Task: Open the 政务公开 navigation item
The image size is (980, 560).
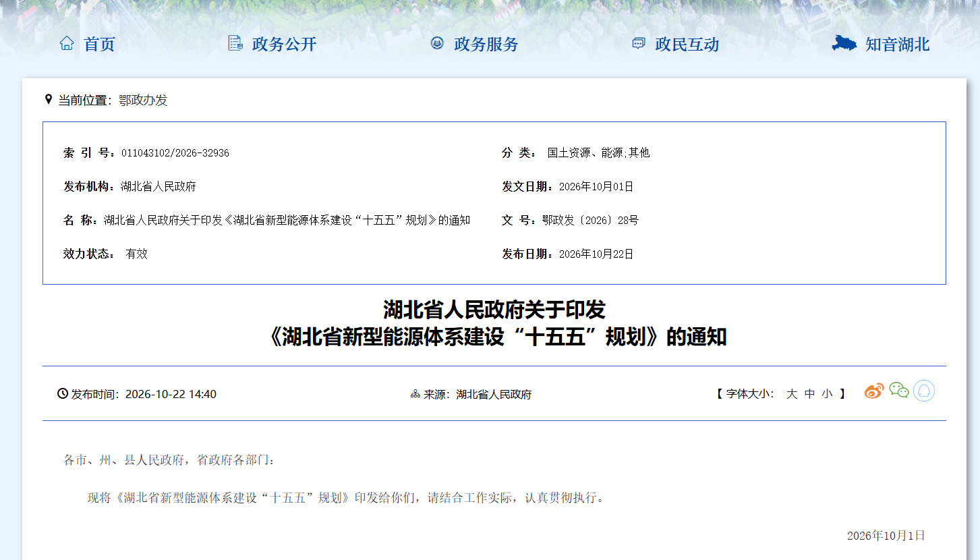Action: pyautogui.click(x=284, y=45)
